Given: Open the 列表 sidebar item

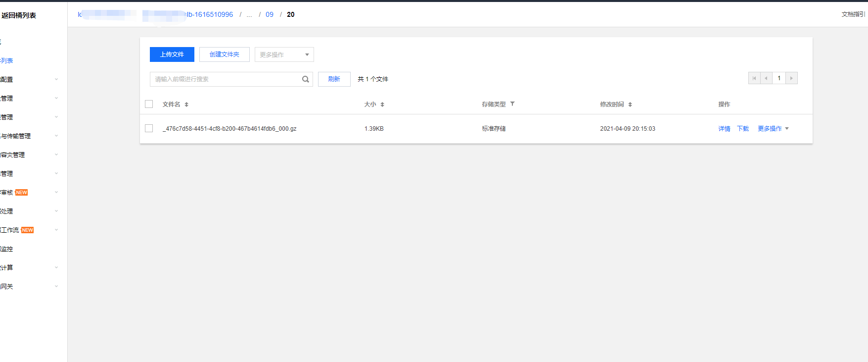Looking at the screenshot, I should coord(7,61).
